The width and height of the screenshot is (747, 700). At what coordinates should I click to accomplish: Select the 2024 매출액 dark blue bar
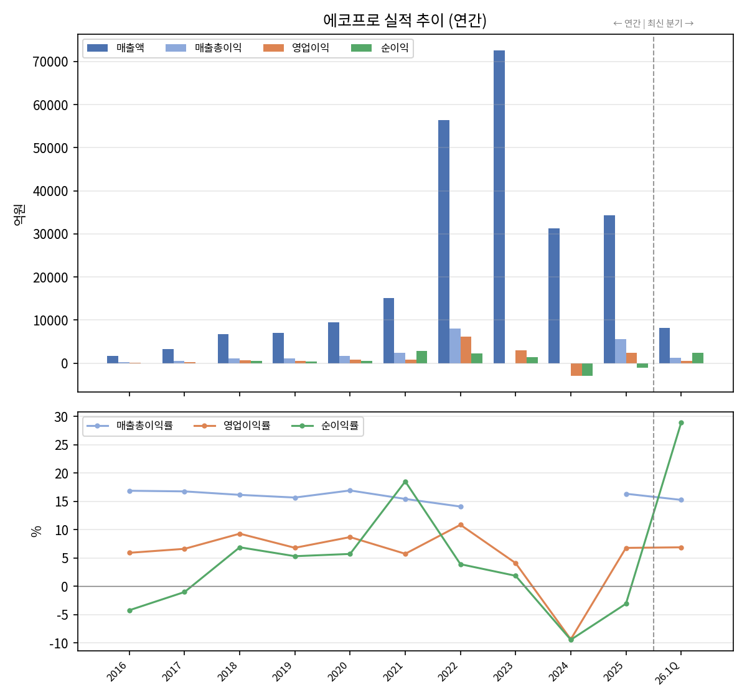point(554,296)
